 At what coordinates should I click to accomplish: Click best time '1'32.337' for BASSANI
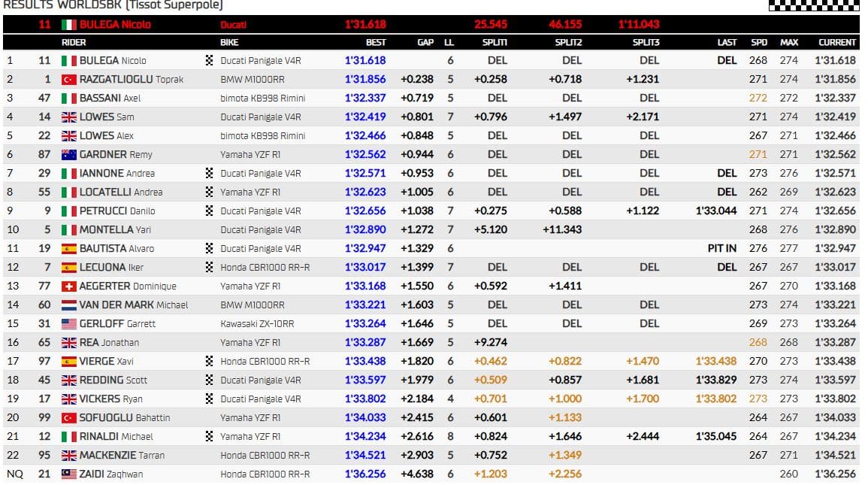(x=365, y=99)
